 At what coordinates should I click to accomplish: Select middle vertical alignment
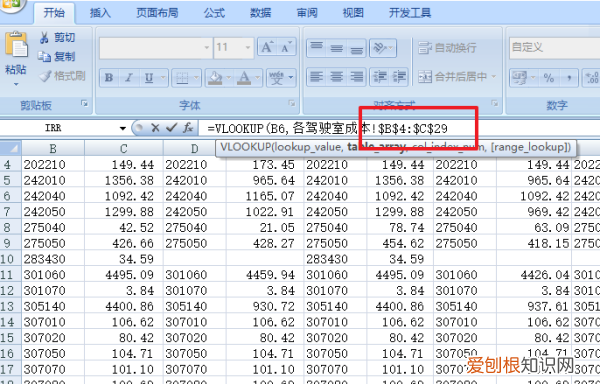[337, 48]
